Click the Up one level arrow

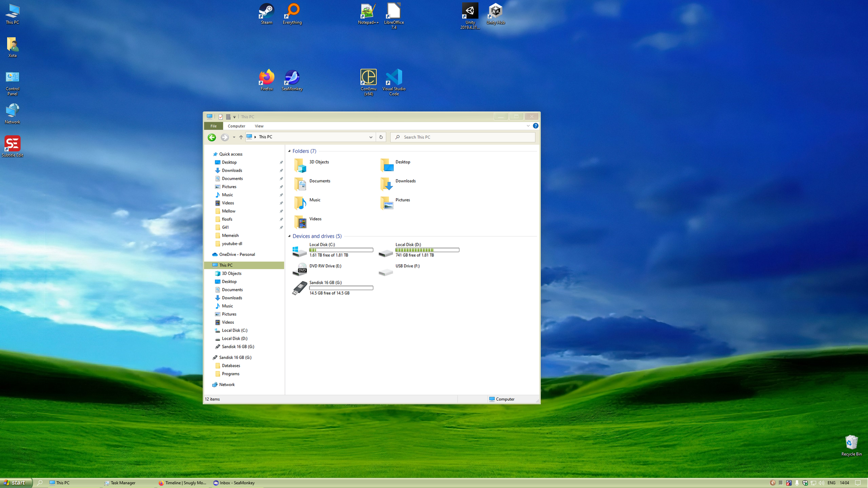pos(241,137)
